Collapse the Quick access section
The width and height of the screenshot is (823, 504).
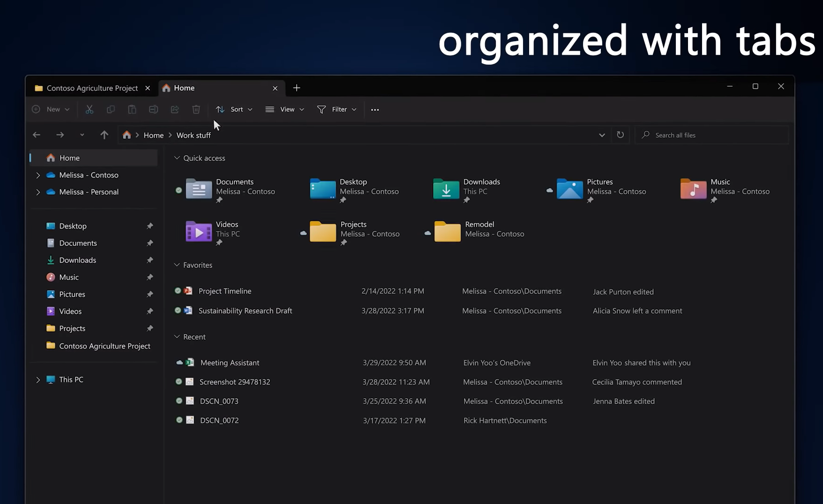click(x=177, y=158)
